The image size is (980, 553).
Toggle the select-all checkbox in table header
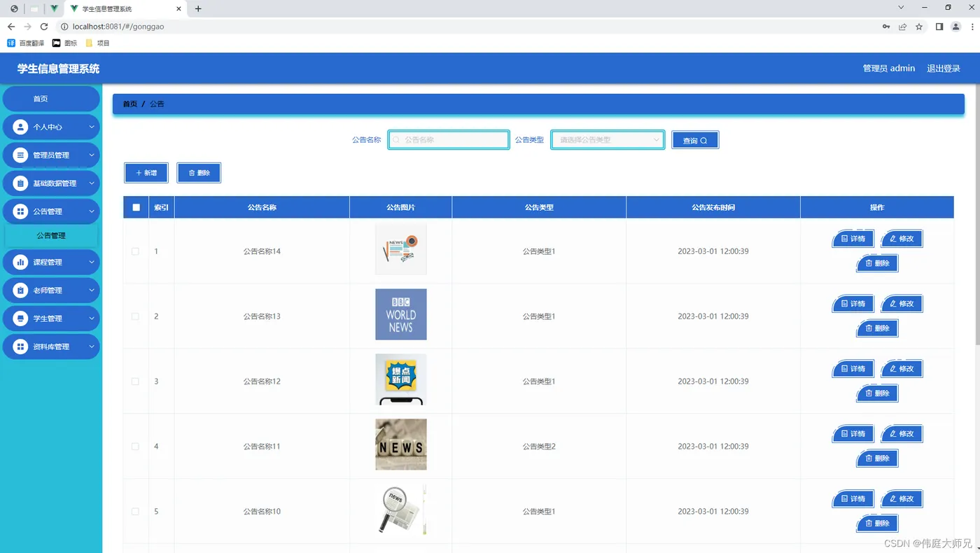(136, 207)
